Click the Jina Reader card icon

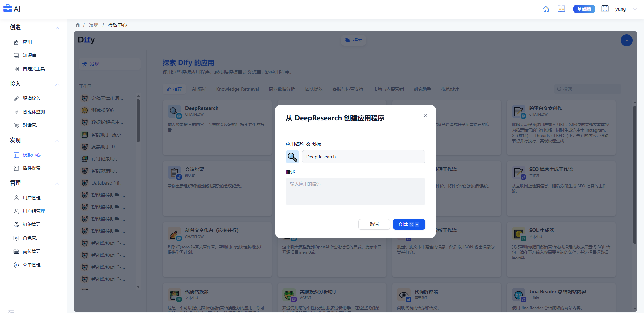(x=519, y=295)
